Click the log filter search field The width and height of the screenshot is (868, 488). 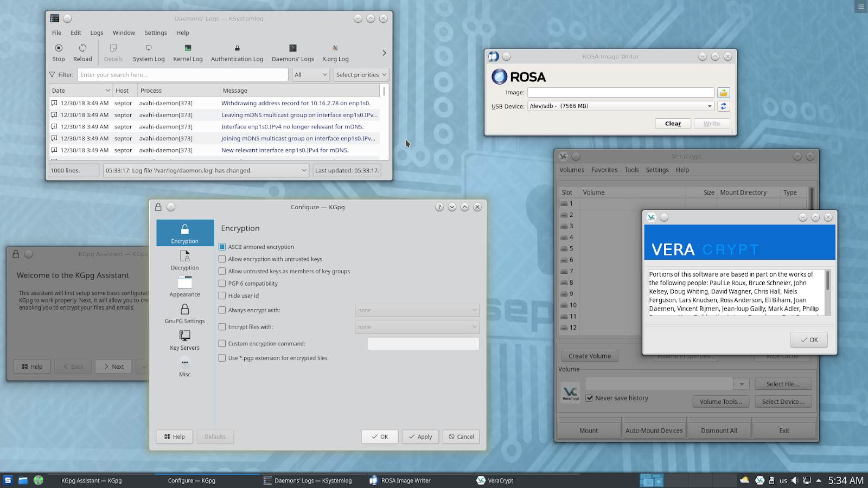pyautogui.click(x=182, y=75)
